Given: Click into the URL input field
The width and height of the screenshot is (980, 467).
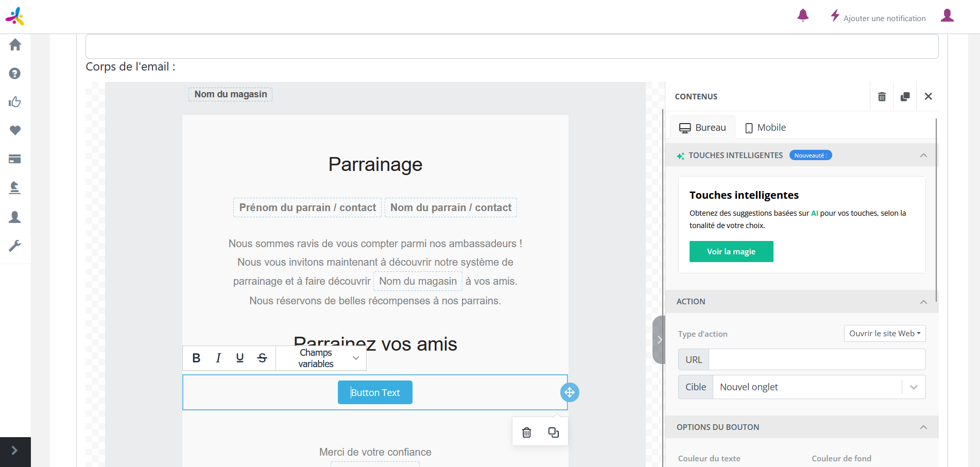Looking at the screenshot, I should click(x=817, y=360).
